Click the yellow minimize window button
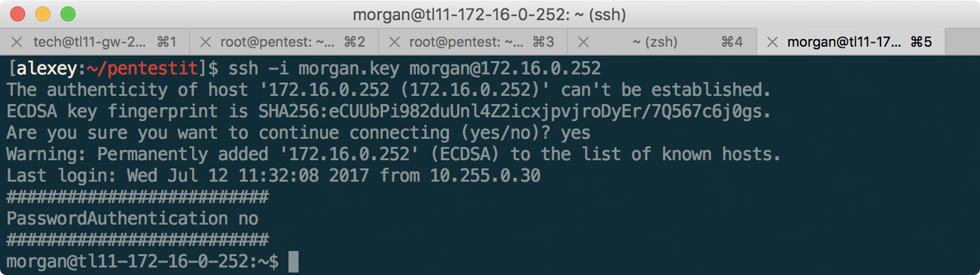The height and width of the screenshot is (275, 980). [43, 13]
